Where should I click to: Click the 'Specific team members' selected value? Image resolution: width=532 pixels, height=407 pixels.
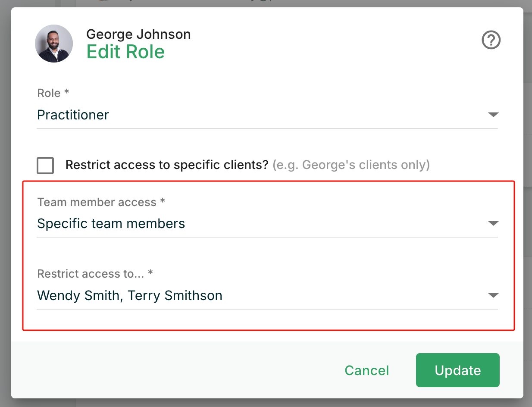coord(111,223)
